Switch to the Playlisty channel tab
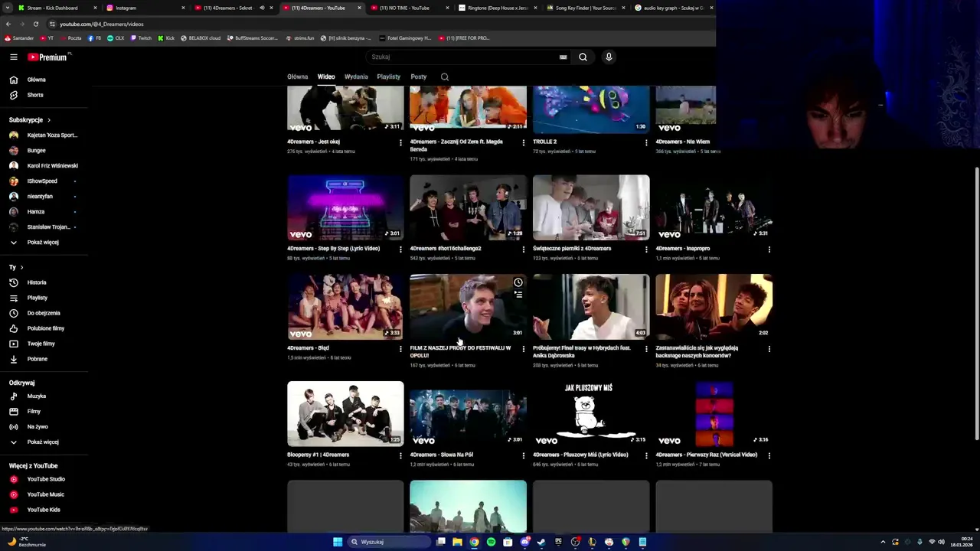 point(388,77)
